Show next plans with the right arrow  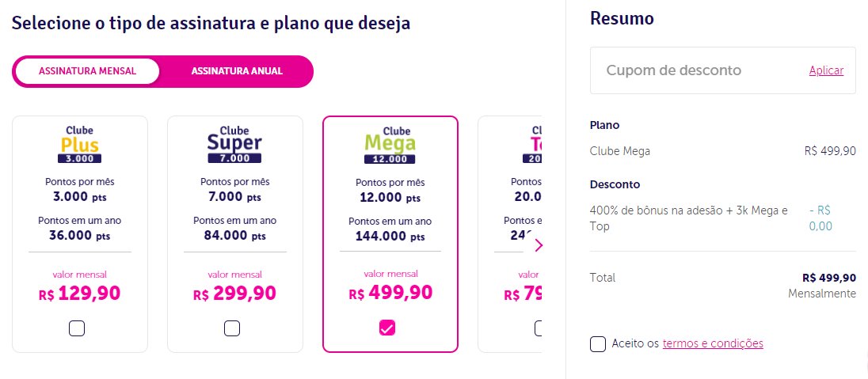coord(539,245)
